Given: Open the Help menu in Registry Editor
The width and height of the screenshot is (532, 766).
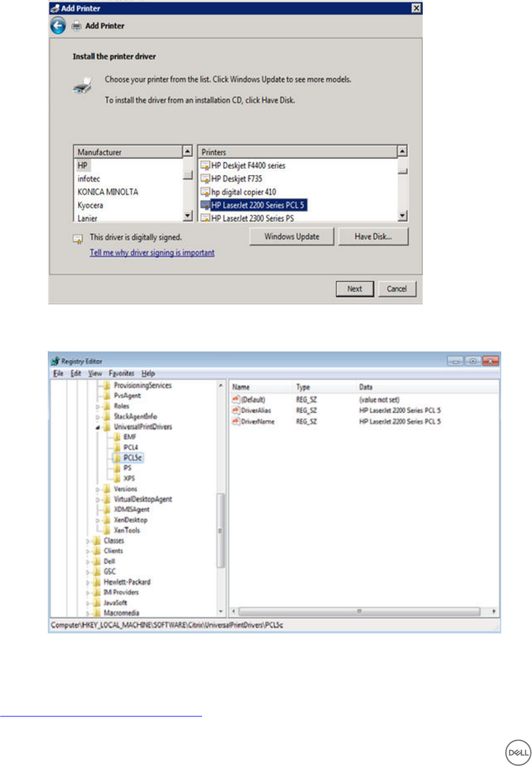Looking at the screenshot, I should coord(148,373).
